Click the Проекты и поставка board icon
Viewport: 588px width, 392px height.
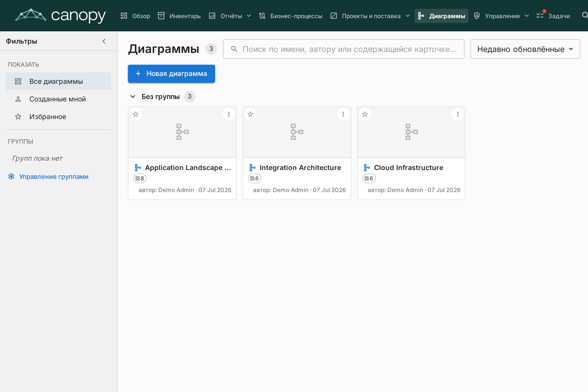tap(334, 16)
